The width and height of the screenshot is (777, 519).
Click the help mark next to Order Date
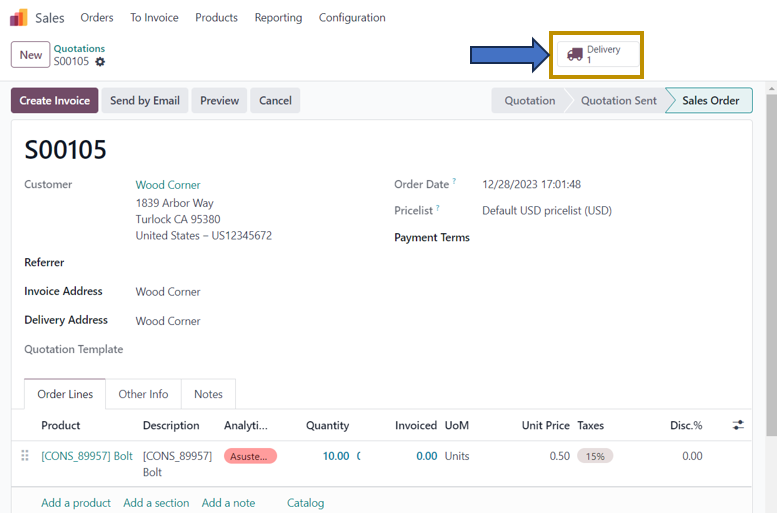[454, 182]
